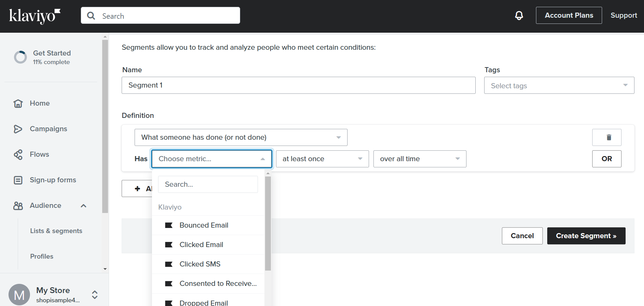Open Support link

click(624, 15)
